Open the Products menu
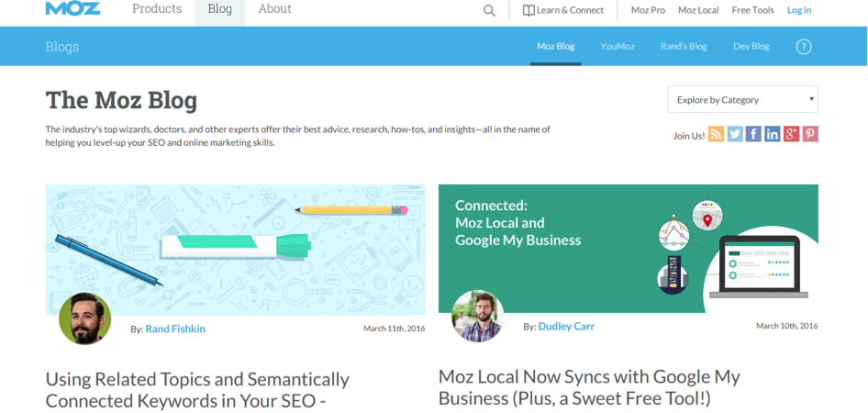The width and height of the screenshot is (868, 413). (157, 9)
